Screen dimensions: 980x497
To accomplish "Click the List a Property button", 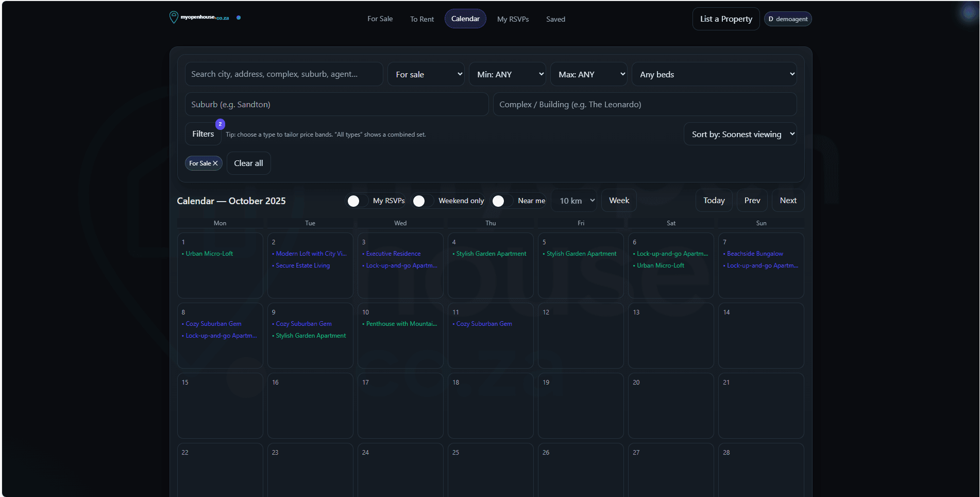I will coord(725,19).
